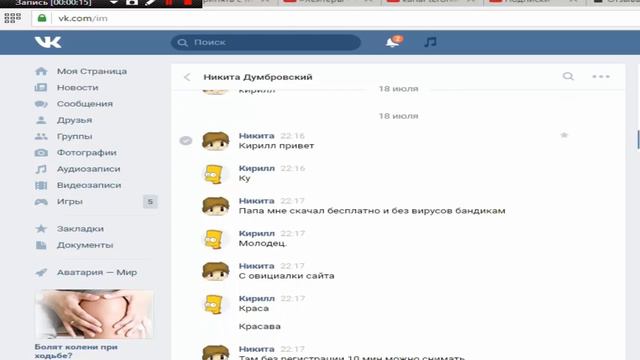Viewport: 640px width, 360px height.
Task: Click the Игры counter badge 5
Action: 150,202
